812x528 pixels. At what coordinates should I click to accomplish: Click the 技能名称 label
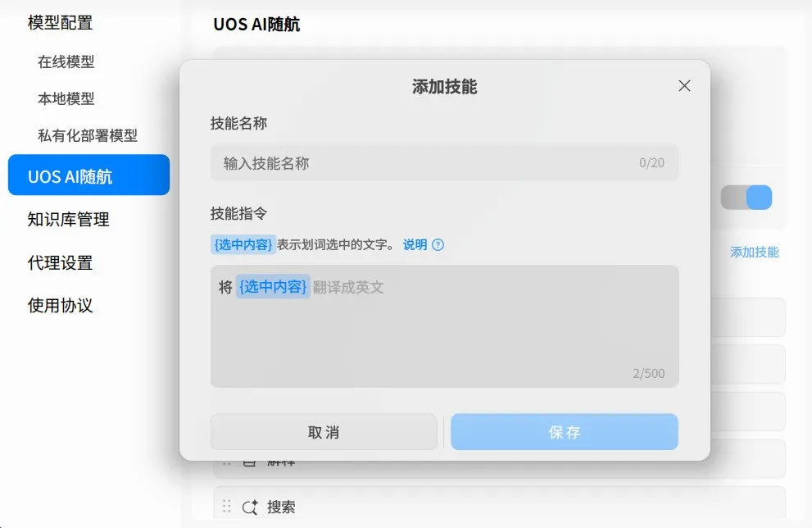pos(238,123)
